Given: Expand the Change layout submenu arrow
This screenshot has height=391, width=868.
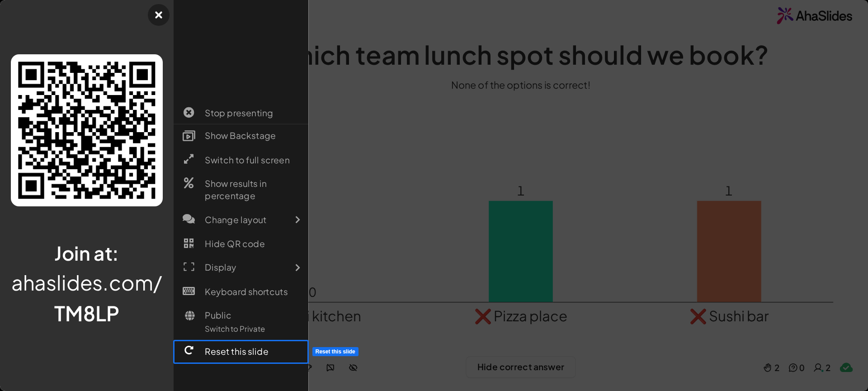Looking at the screenshot, I should 297,219.
